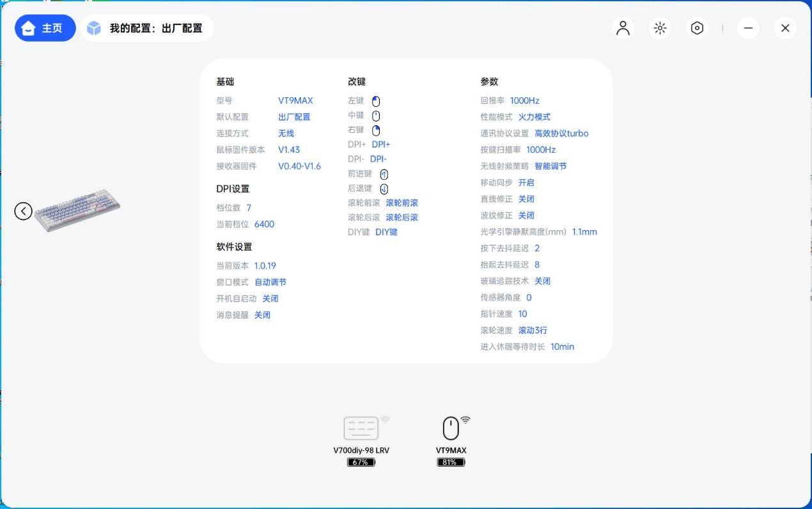This screenshot has height=509, width=812.
Task: Click the 软件设置 section heading
Action: (234, 247)
